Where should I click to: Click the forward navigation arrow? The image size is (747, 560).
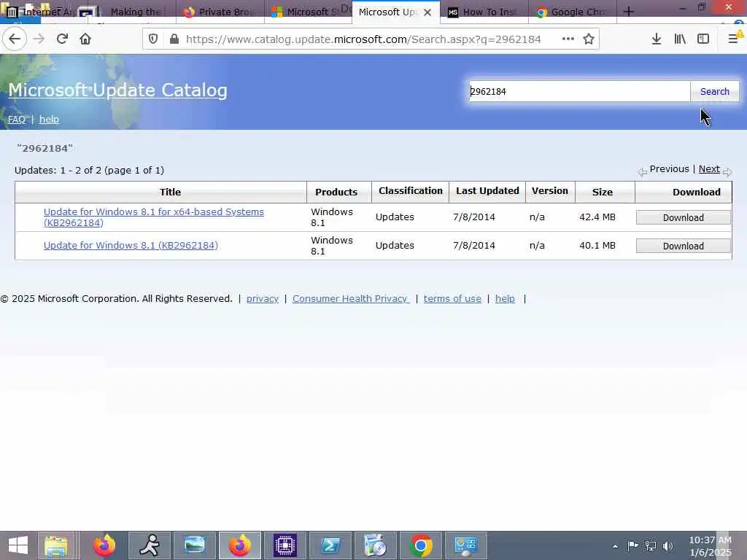39,39
